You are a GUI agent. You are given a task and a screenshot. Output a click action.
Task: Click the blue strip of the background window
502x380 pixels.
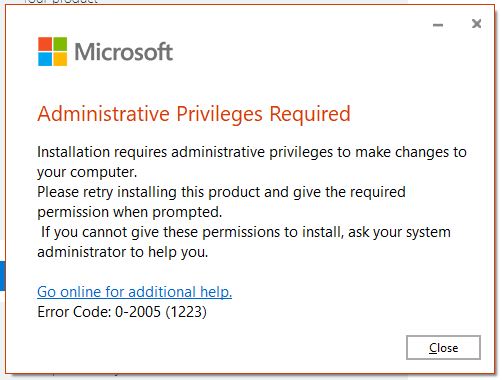[2, 276]
